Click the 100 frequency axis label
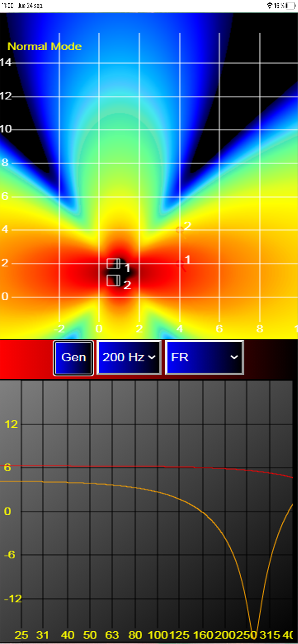The width and height of the screenshot is (298, 644). (158, 635)
